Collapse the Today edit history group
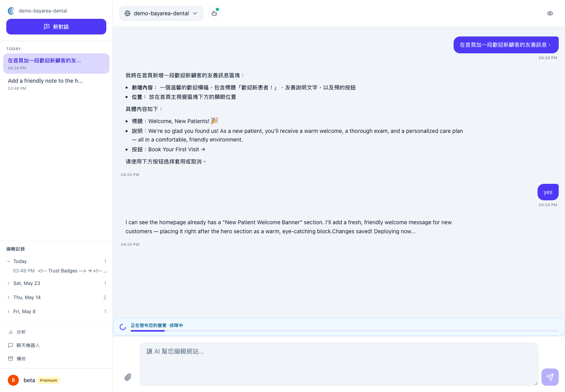 (x=56, y=261)
